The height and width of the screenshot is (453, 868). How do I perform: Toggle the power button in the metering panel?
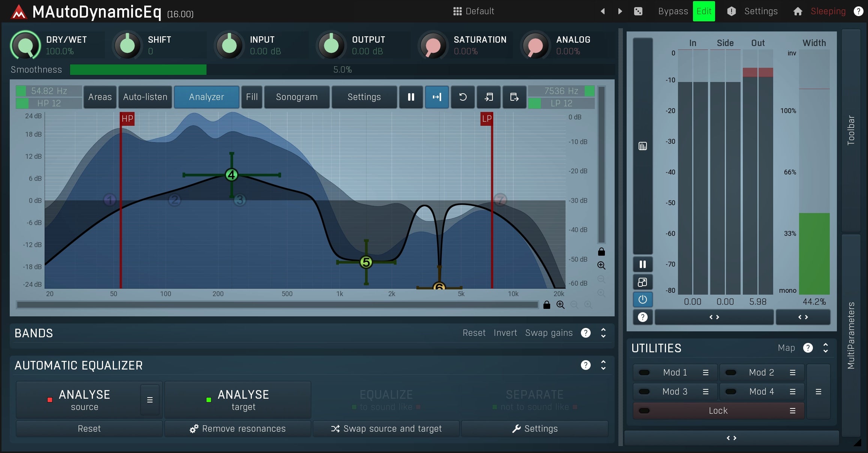coord(642,300)
